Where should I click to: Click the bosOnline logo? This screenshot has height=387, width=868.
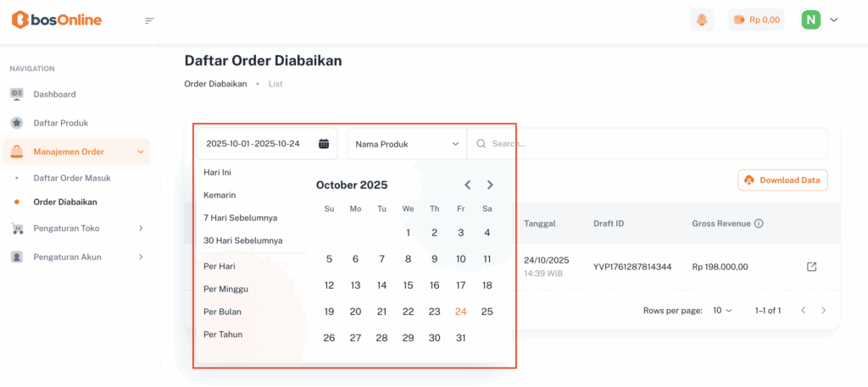coord(56,19)
